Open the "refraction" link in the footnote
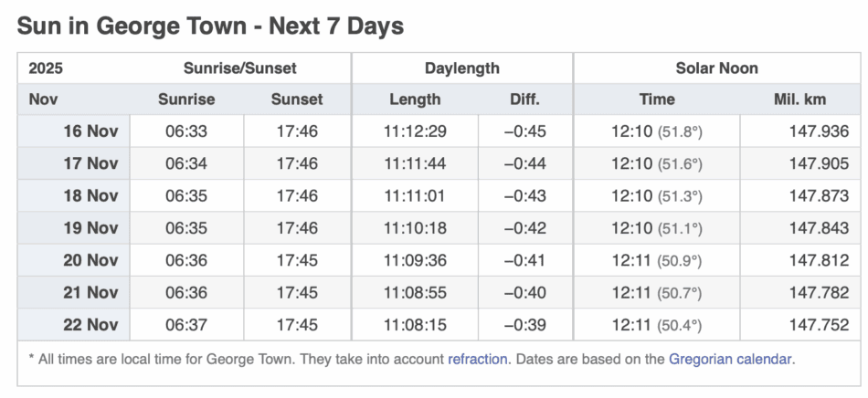Image resolution: width=868 pixels, height=398 pixels. pos(477,359)
